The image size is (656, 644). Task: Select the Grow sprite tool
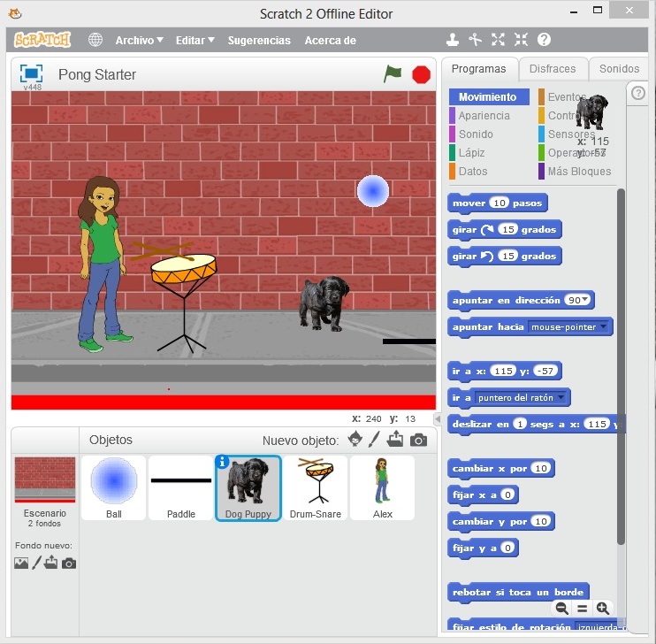click(498, 40)
